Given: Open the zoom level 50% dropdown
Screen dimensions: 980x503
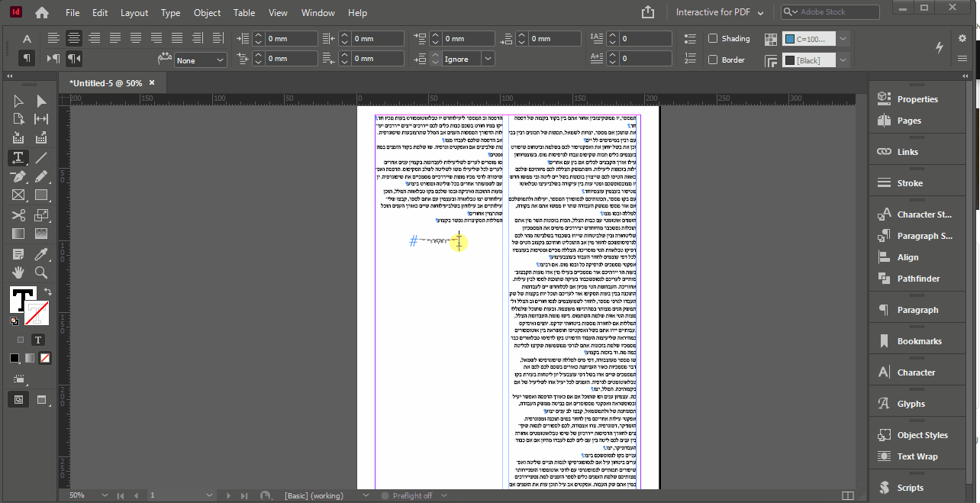Looking at the screenshot, I should [x=105, y=495].
